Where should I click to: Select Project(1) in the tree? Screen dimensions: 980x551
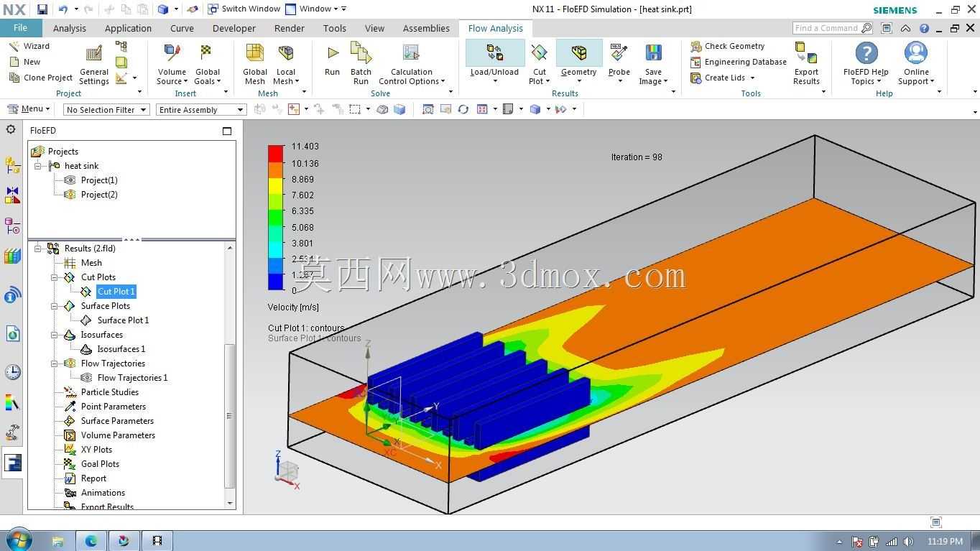[x=99, y=180]
